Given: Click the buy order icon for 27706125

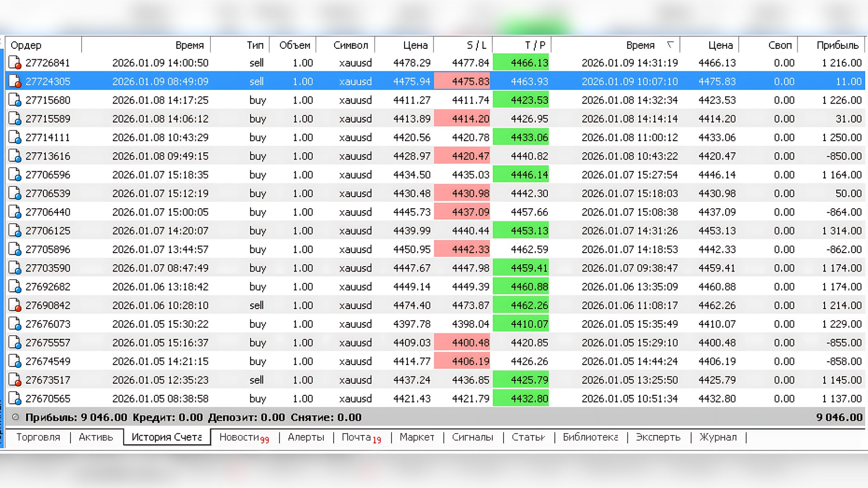Looking at the screenshot, I should 15,230.
